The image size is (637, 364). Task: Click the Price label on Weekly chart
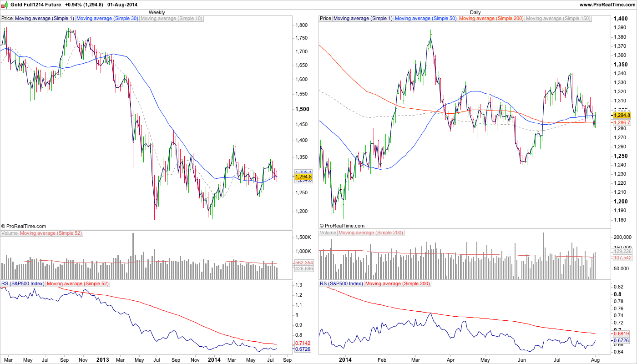(x=7, y=19)
